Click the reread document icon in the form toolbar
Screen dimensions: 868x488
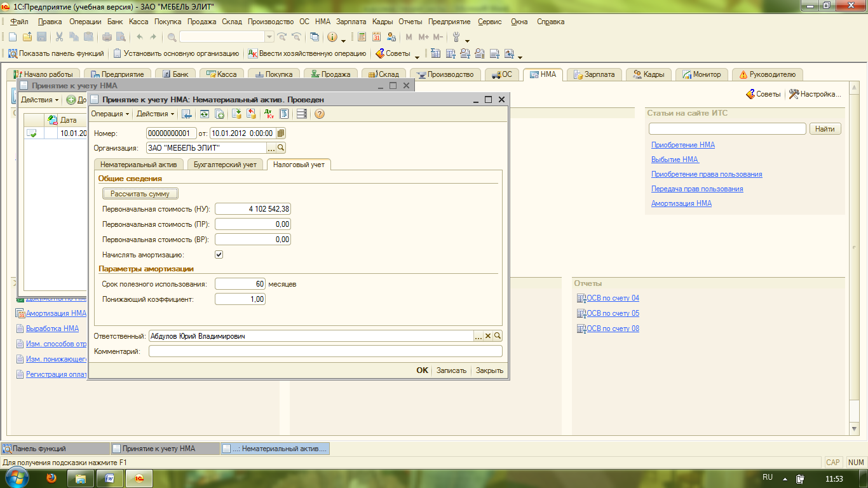204,114
